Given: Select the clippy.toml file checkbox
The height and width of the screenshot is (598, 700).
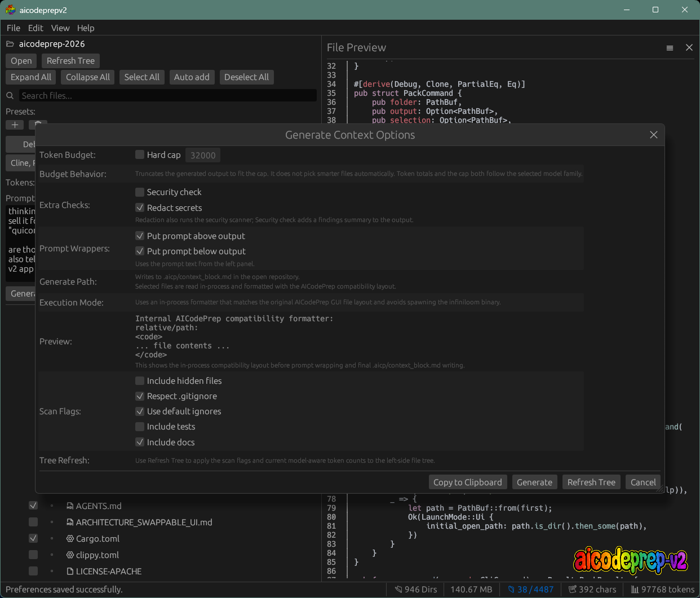Looking at the screenshot, I should (x=33, y=555).
